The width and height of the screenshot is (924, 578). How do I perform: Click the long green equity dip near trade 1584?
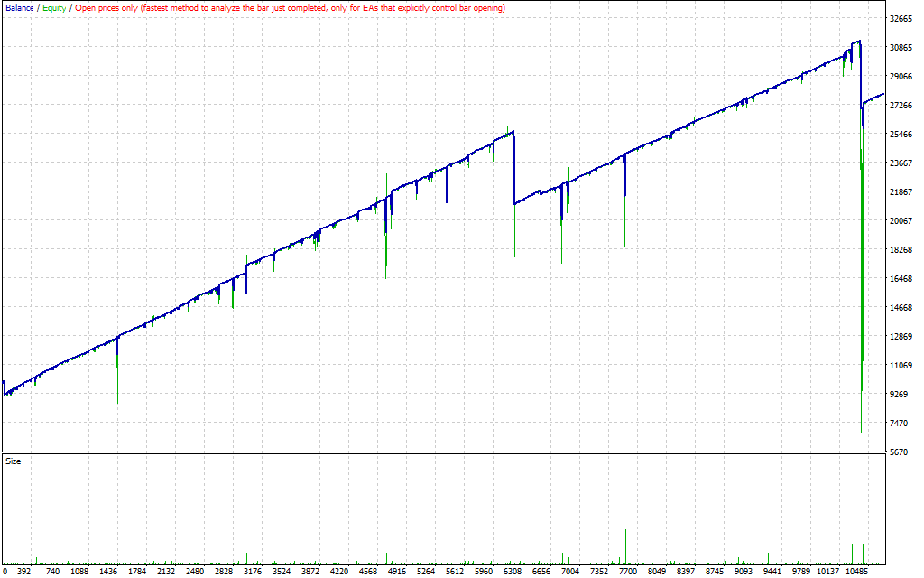pyautogui.click(x=118, y=379)
